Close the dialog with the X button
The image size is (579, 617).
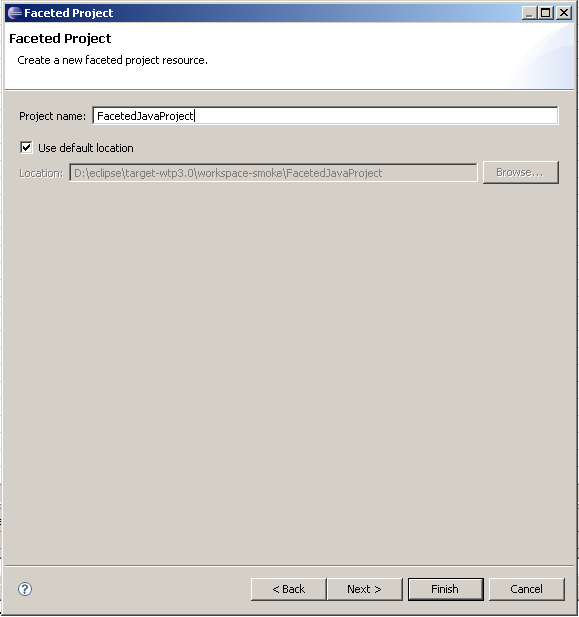[564, 13]
